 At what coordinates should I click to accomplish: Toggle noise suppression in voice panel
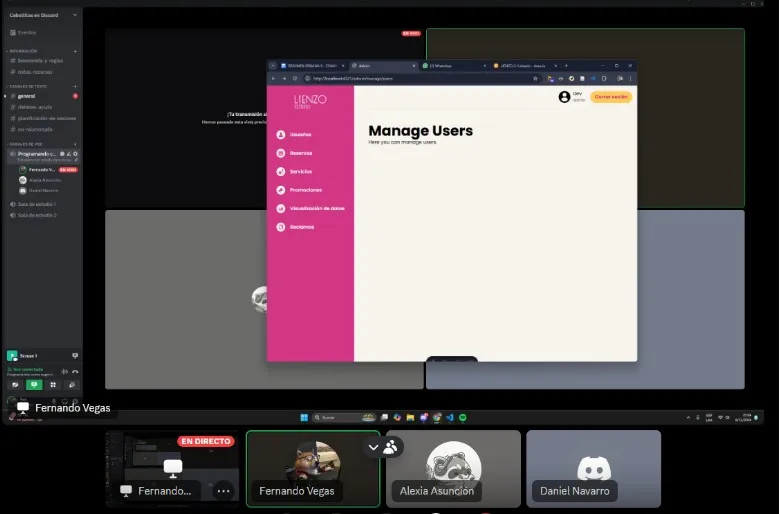(64, 372)
